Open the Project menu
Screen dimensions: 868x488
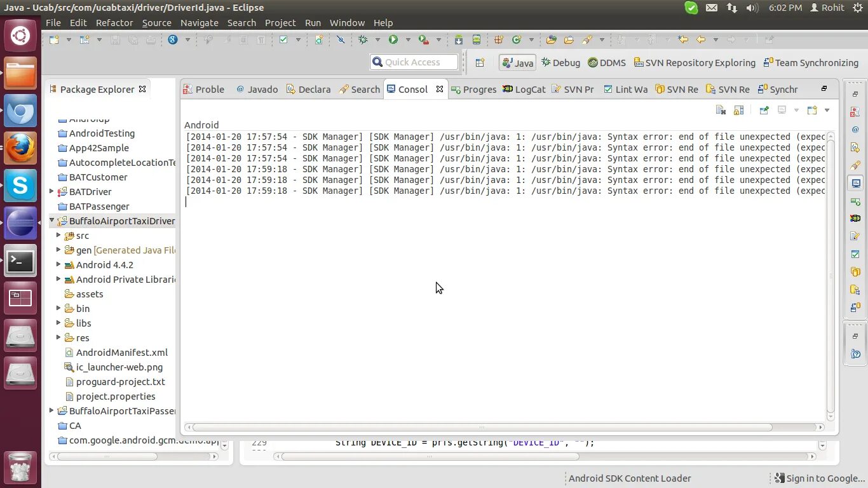(x=280, y=22)
